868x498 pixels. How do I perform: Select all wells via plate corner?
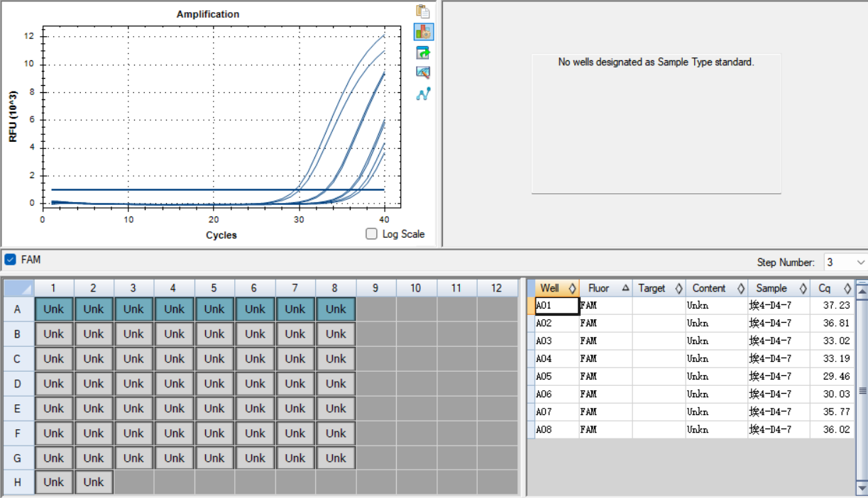point(18,288)
